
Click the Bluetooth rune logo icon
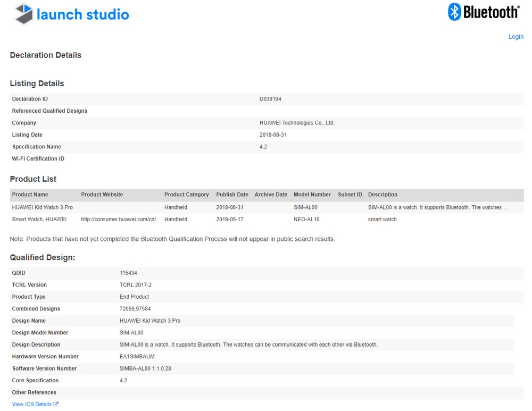[454, 12]
